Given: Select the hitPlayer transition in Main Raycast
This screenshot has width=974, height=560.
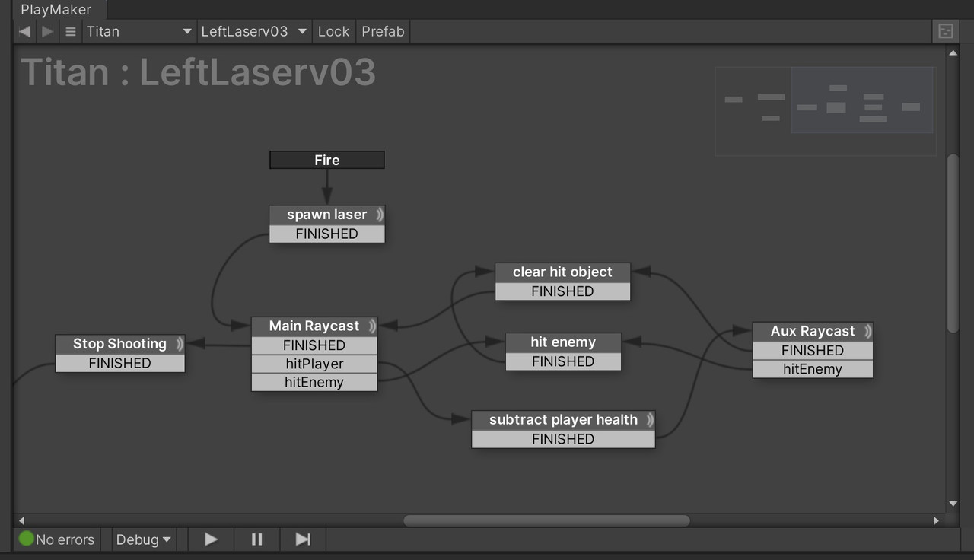Looking at the screenshot, I should pyautogui.click(x=314, y=364).
